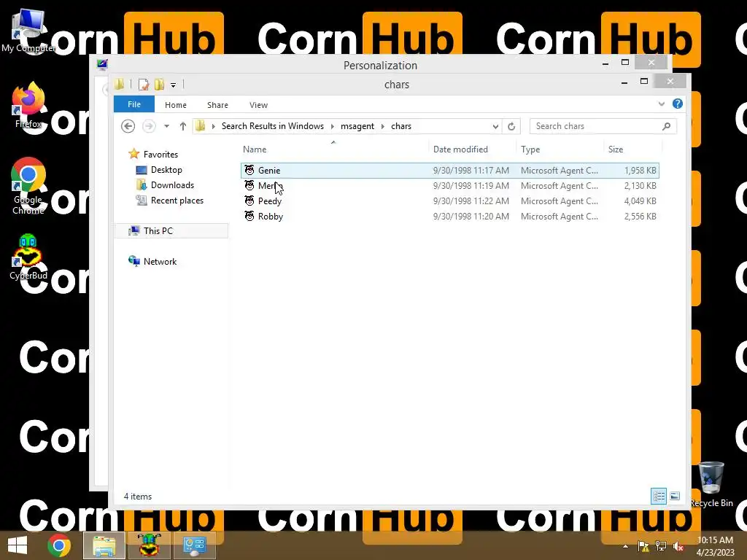Go up one folder level
747x560 pixels.
pos(183,126)
